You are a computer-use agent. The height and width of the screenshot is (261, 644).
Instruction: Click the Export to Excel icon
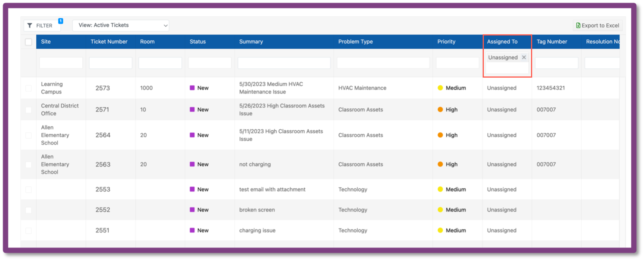[x=578, y=25]
